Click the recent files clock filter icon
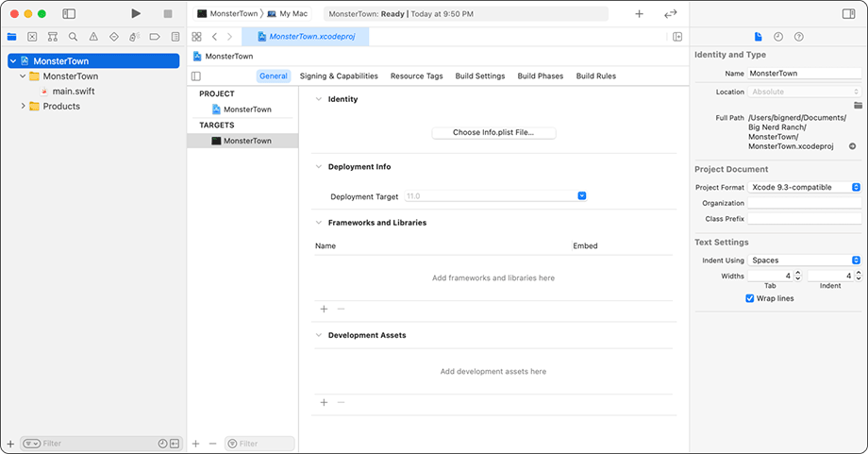The height and width of the screenshot is (454, 868). [x=162, y=444]
